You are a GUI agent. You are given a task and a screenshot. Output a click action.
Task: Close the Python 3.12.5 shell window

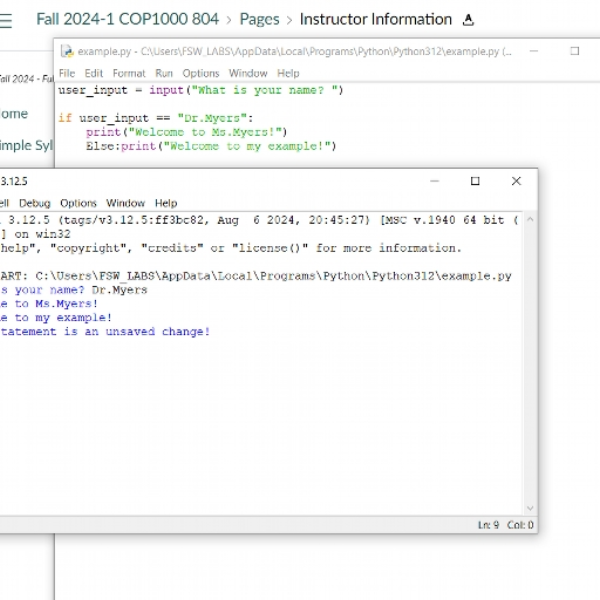tap(516, 181)
